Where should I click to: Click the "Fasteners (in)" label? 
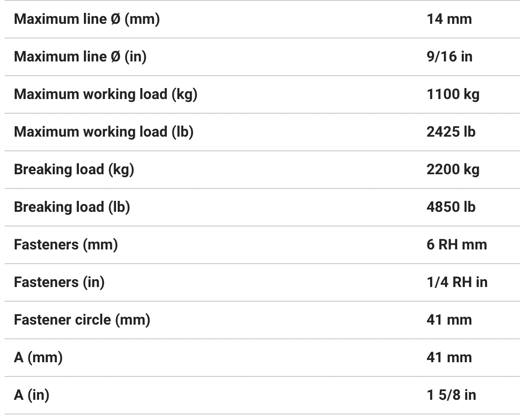coord(59,282)
